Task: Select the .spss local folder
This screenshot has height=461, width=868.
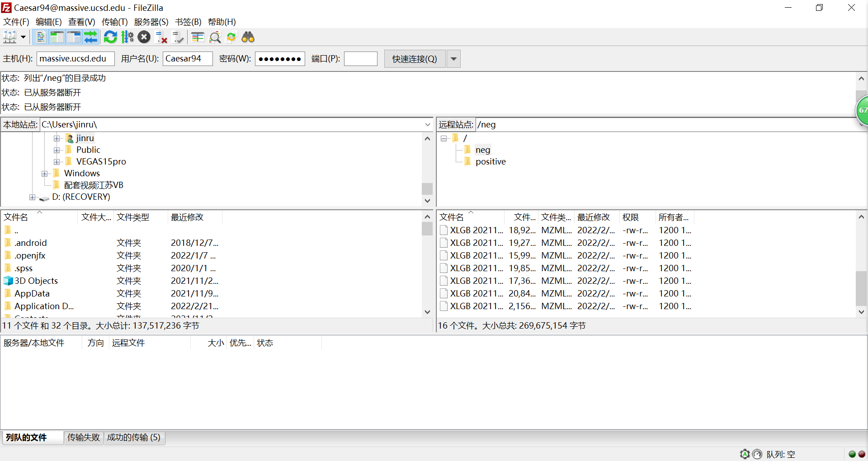Action: tap(24, 268)
